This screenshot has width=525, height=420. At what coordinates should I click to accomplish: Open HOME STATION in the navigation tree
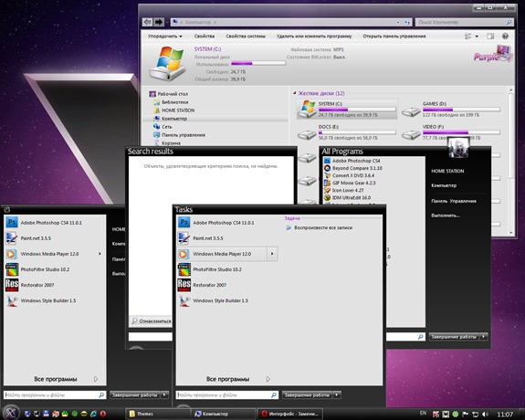click(174, 110)
